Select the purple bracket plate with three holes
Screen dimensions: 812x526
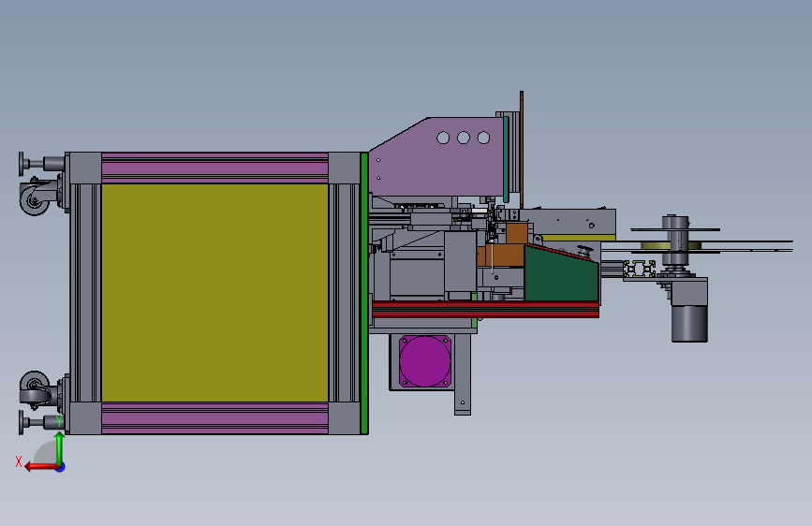pos(437,157)
